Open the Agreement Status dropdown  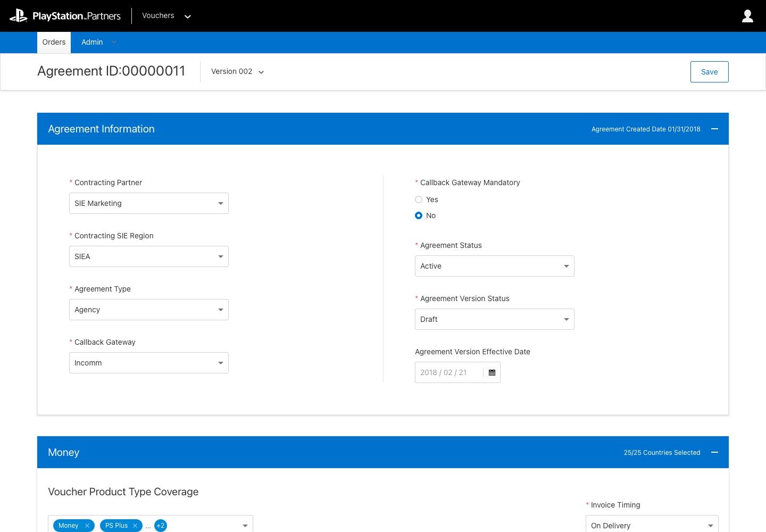pos(495,266)
